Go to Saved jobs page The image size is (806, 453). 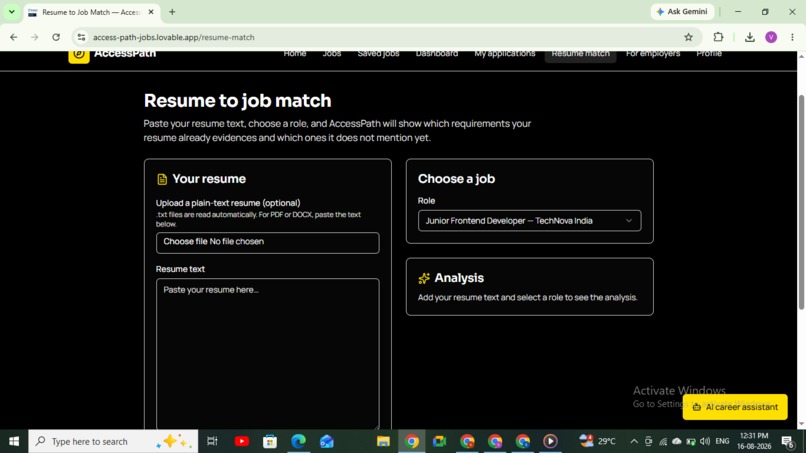[x=378, y=53]
